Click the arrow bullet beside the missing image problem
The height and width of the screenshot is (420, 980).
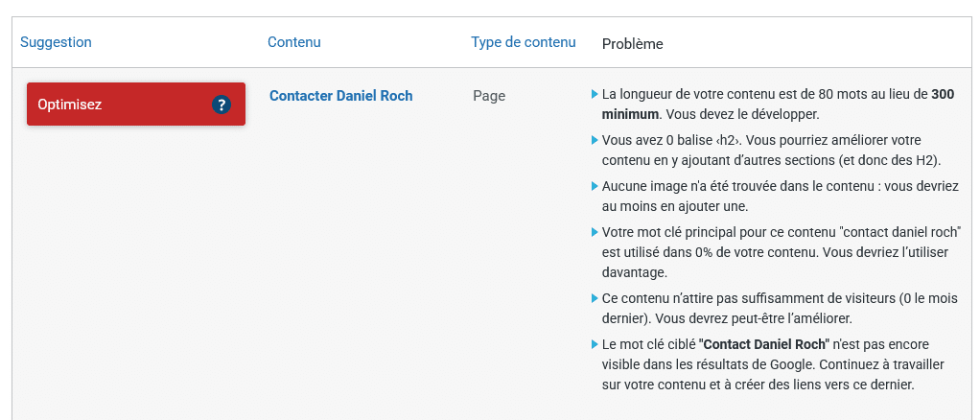[x=595, y=186]
